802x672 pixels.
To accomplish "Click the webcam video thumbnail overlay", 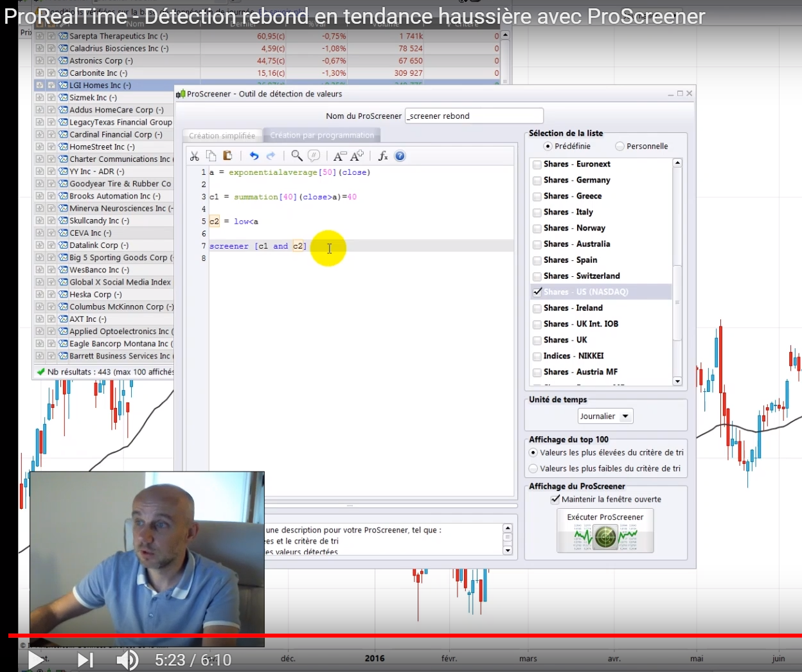I will (147, 559).
